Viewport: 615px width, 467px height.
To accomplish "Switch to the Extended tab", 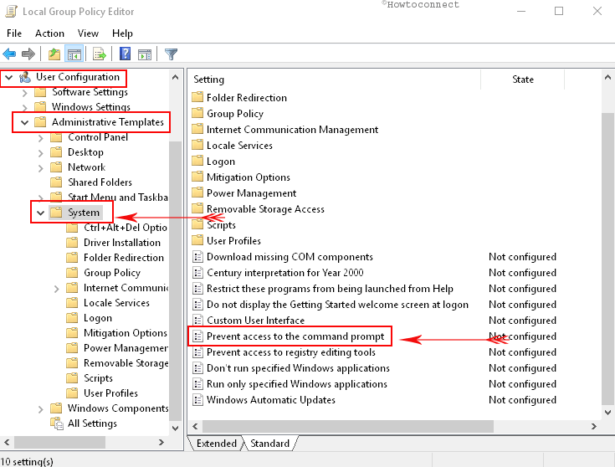I will pyautogui.click(x=216, y=443).
